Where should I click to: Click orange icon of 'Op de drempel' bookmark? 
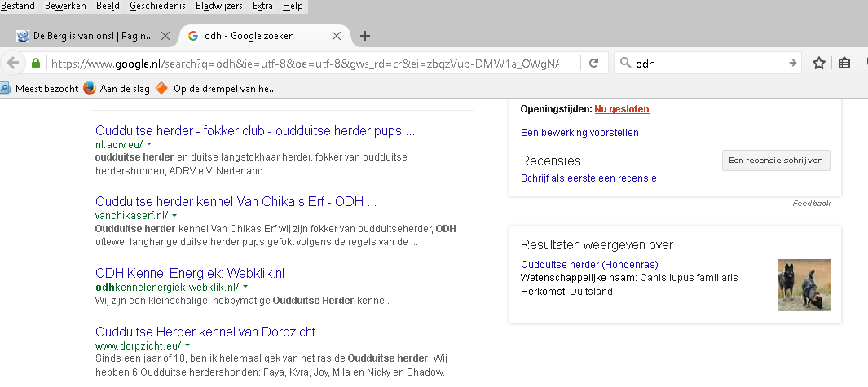161,88
